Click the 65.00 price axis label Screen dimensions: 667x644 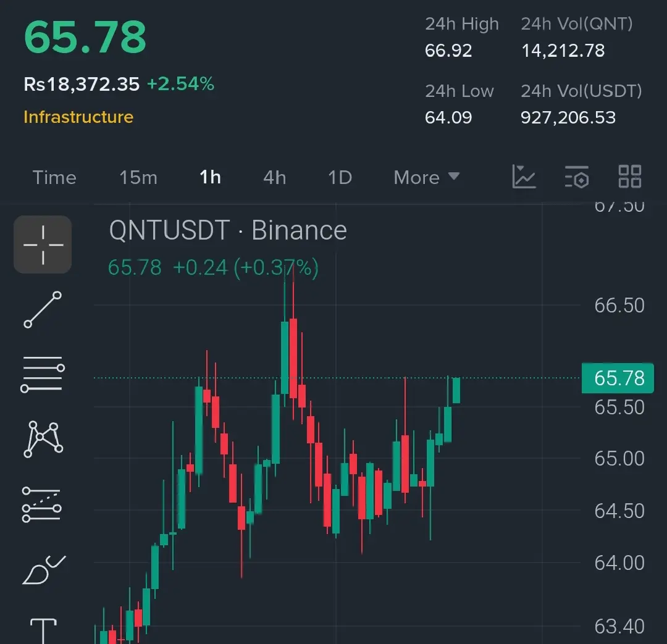(619, 459)
